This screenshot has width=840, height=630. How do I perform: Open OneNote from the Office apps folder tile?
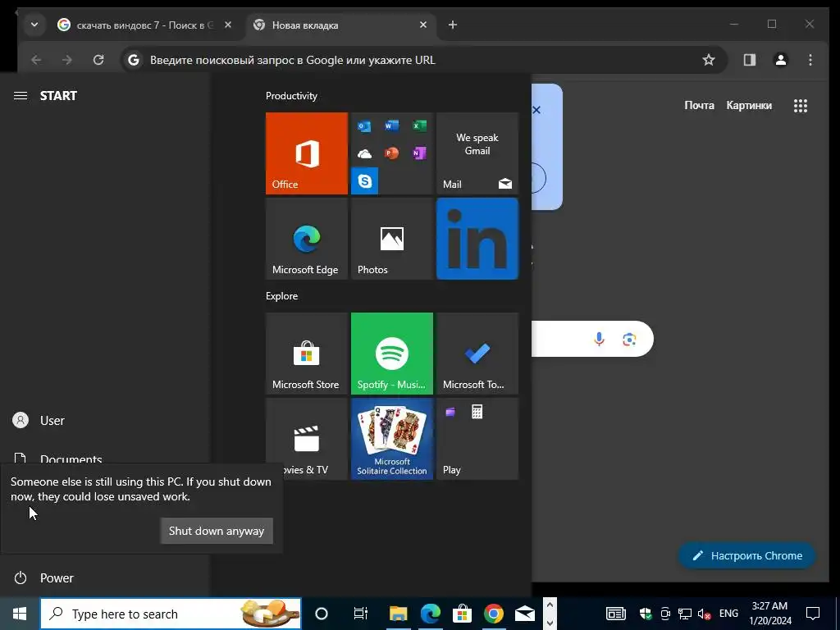click(x=419, y=153)
